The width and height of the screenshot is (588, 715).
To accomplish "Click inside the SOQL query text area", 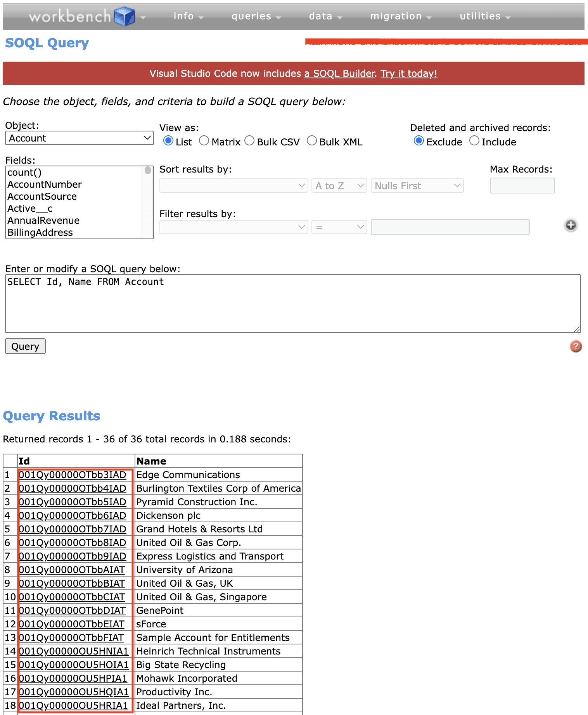I will tap(293, 304).
